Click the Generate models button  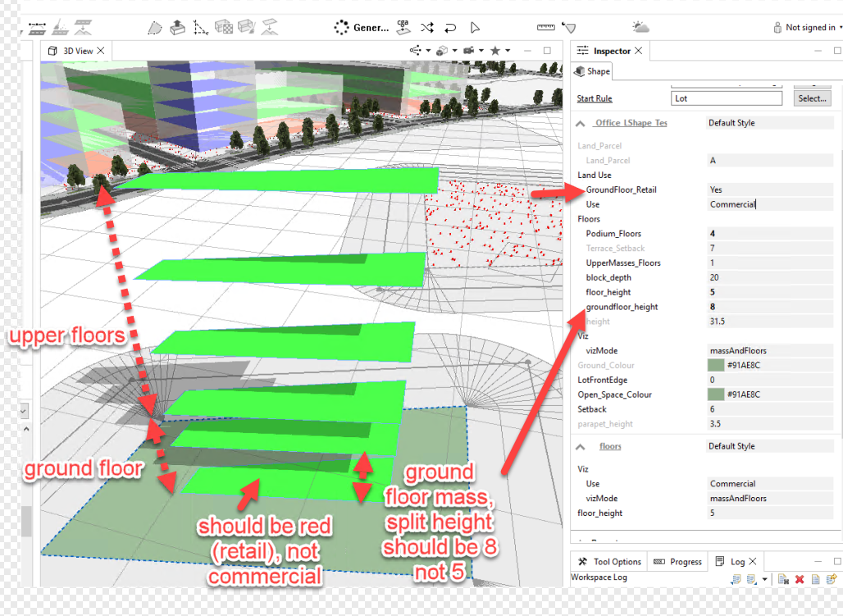tap(362, 27)
